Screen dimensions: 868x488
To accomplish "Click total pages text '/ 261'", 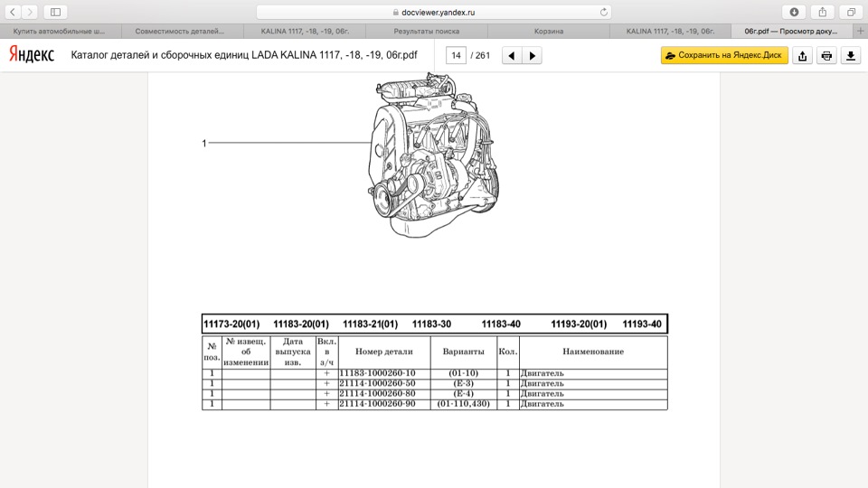I will [480, 55].
